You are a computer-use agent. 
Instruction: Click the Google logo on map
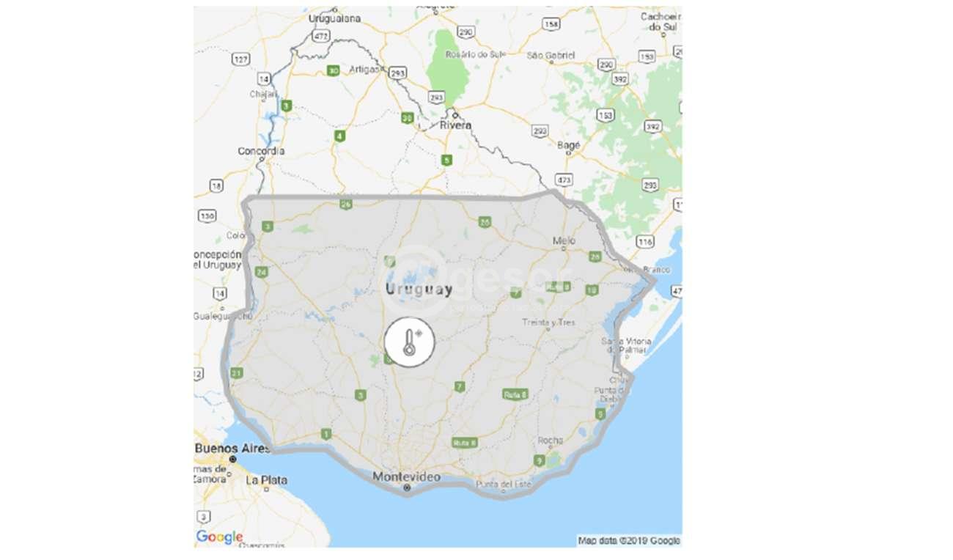(x=219, y=537)
